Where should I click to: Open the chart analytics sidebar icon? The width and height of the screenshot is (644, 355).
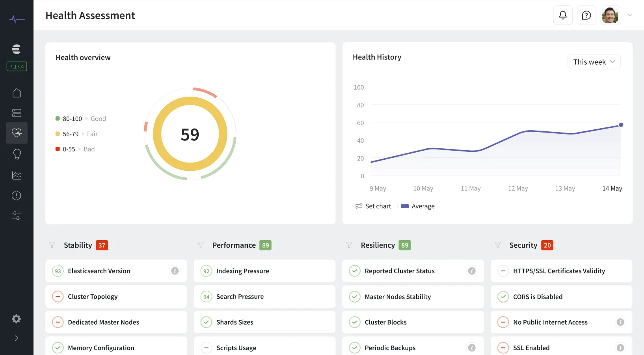[17, 175]
